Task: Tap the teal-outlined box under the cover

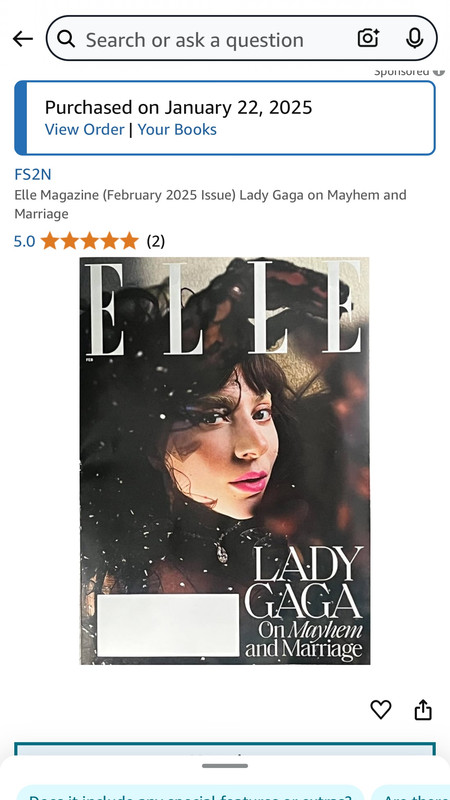Action: click(224, 748)
